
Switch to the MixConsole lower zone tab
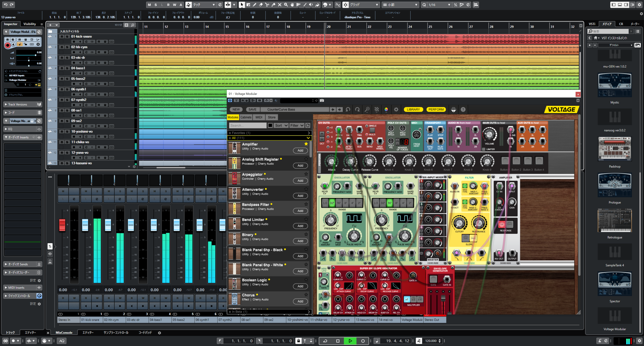(64, 332)
